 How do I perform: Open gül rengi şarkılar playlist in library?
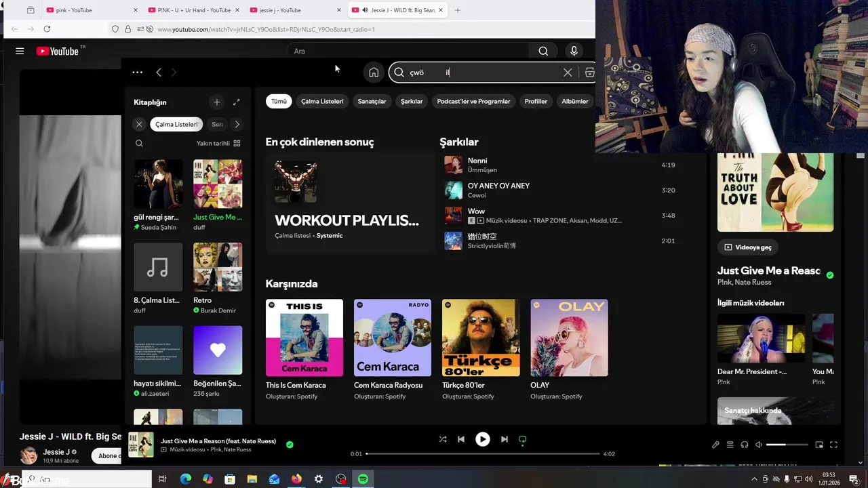click(x=158, y=195)
